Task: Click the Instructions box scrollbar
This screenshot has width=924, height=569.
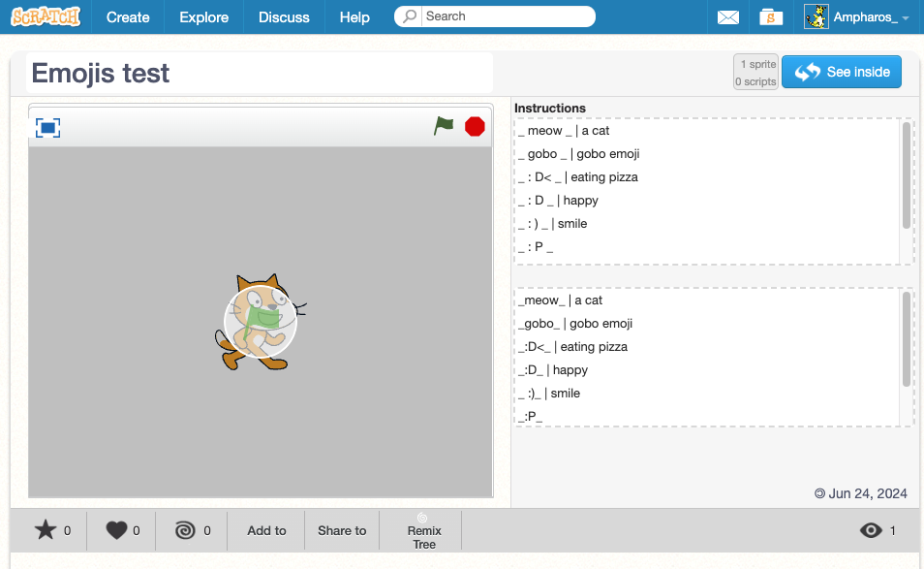Action: click(x=907, y=174)
